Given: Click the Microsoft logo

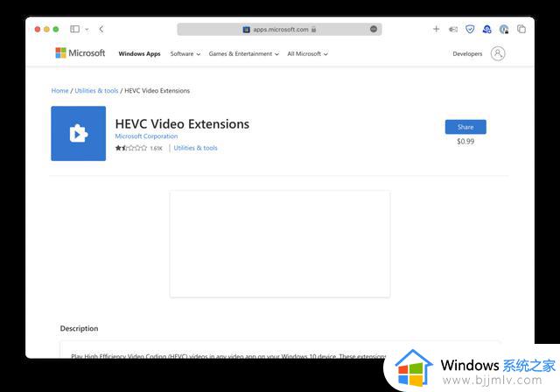Looking at the screenshot, I should point(80,52).
